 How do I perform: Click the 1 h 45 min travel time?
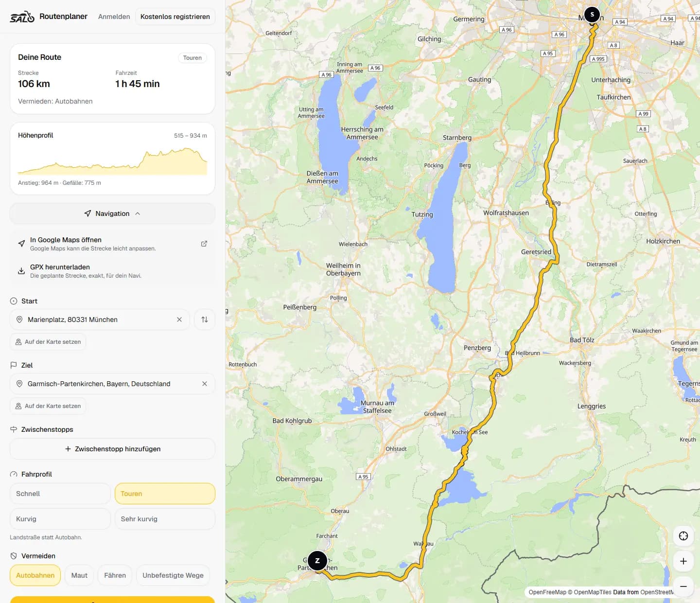138,84
